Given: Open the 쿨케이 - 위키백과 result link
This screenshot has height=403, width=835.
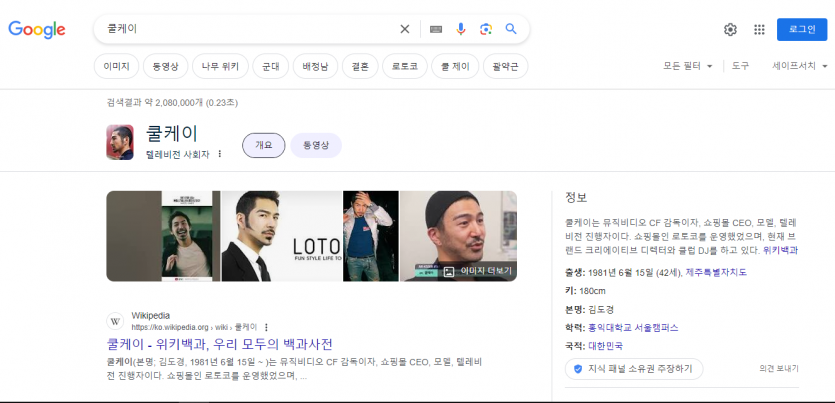Looking at the screenshot, I should tap(220, 344).
